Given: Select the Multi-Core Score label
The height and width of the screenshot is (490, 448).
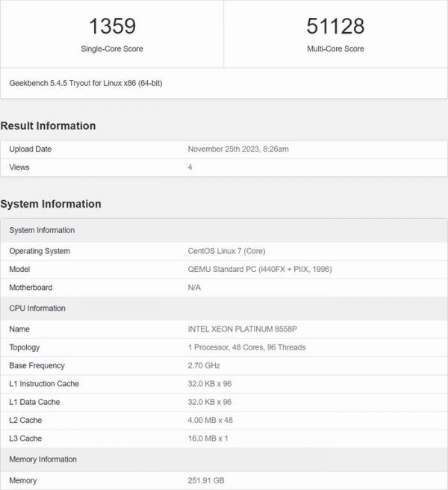Looking at the screenshot, I should [335, 49].
